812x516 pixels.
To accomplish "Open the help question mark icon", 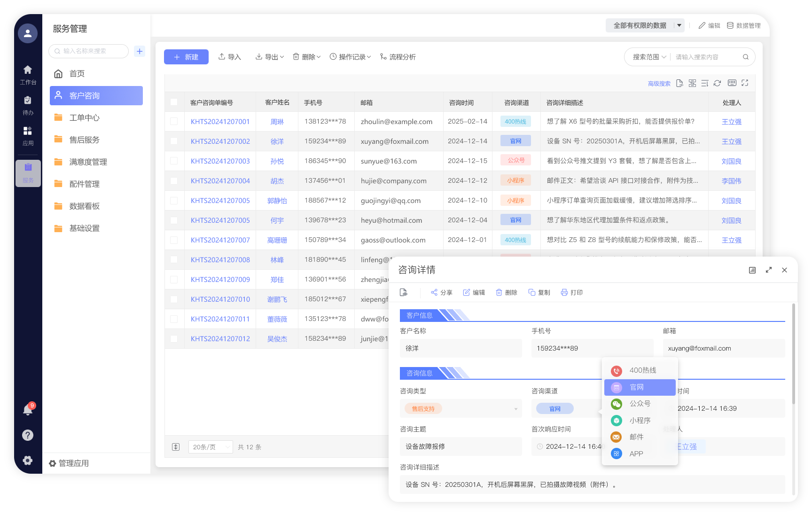I will (28, 435).
